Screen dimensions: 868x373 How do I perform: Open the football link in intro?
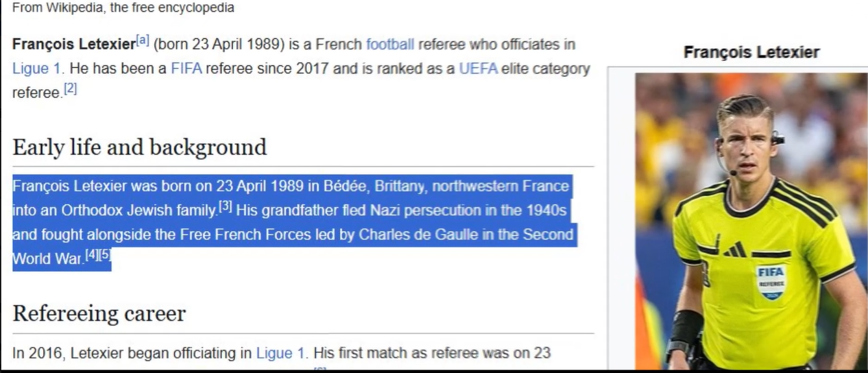pyautogui.click(x=390, y=45)
